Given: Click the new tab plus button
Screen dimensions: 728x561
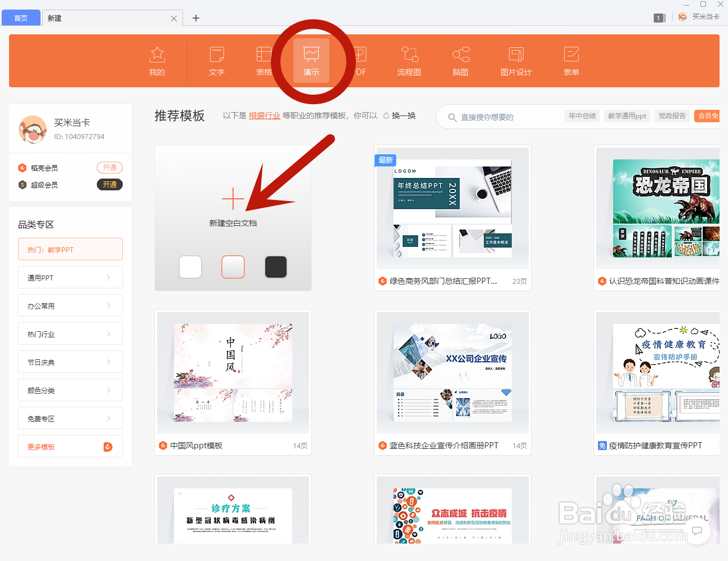Looking at the screenshot, I should coord(196,18).
